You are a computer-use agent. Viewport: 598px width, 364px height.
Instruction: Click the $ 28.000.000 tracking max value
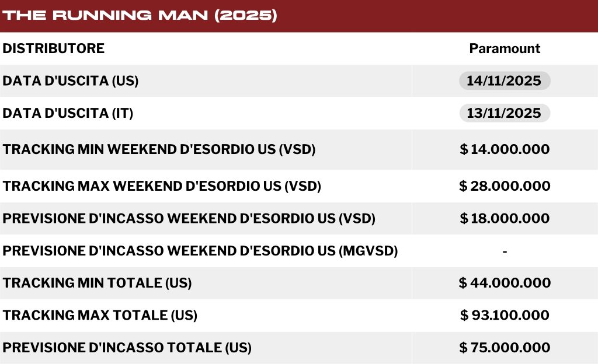click(x=505, y=186)
